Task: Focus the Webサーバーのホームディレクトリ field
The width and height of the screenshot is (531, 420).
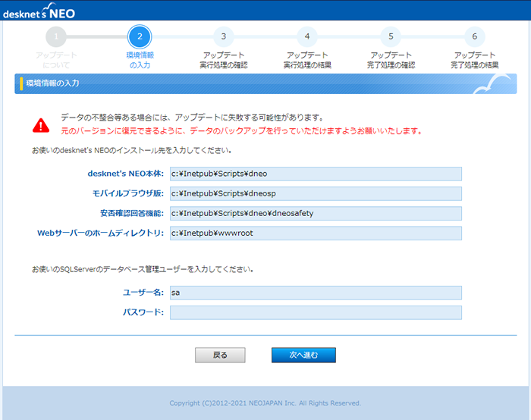Action: pos(316,234)
